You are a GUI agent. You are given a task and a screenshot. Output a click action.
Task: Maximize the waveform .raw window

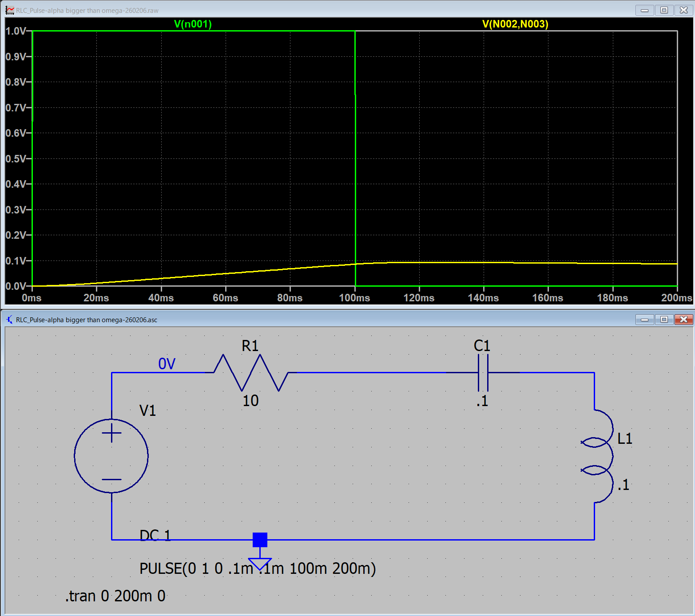(664, 10)
